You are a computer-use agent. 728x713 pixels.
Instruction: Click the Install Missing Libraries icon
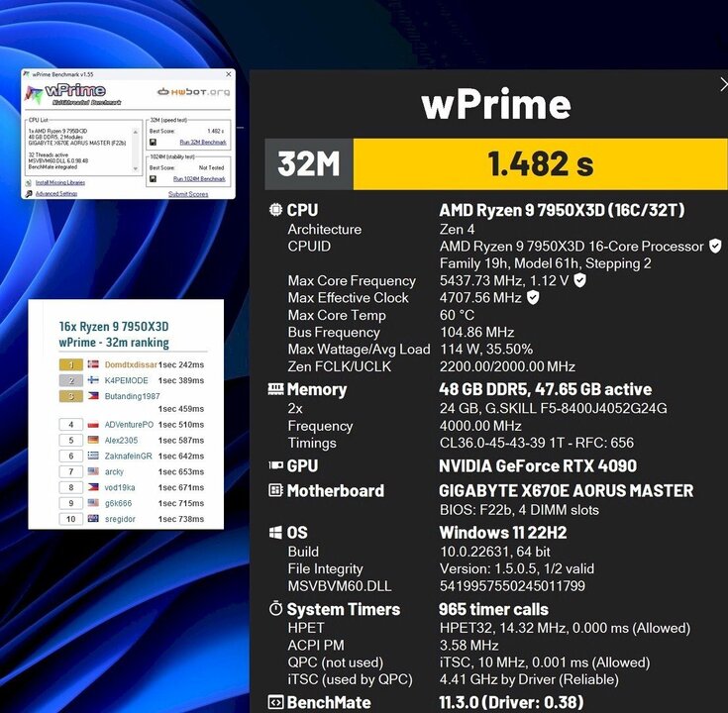point(29,183)
